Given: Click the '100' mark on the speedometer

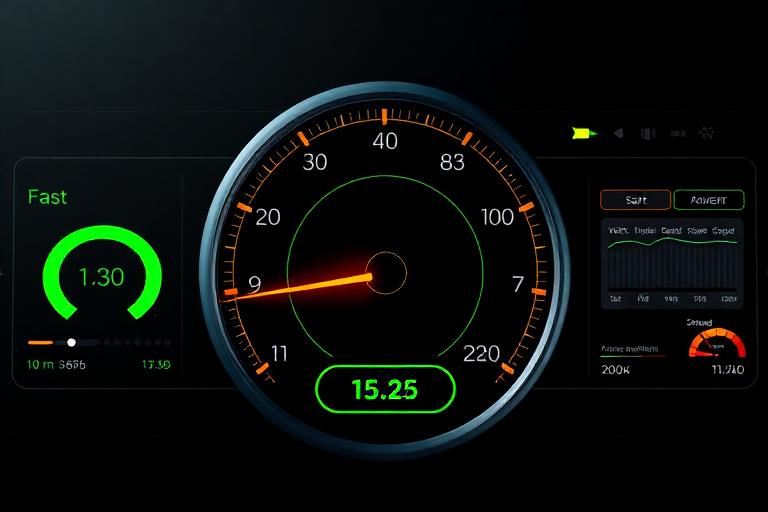Looking at the screenshot, I should click(497, 217).
